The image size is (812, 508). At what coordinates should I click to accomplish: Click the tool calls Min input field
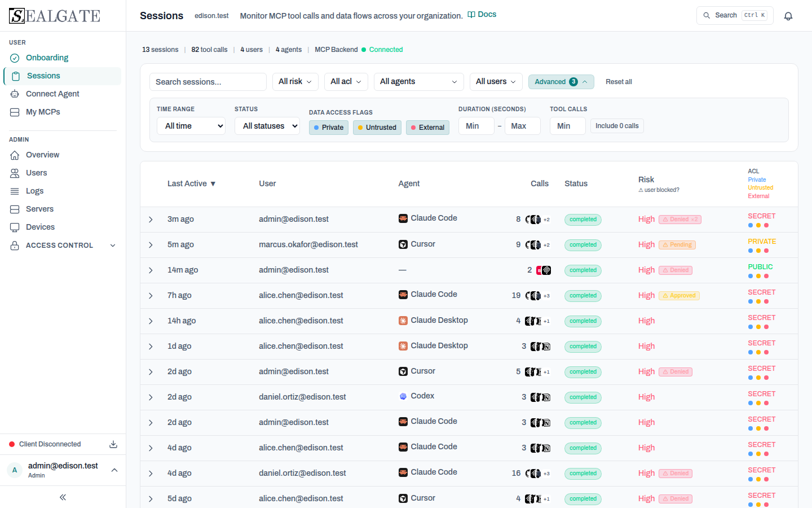(567, 126)
